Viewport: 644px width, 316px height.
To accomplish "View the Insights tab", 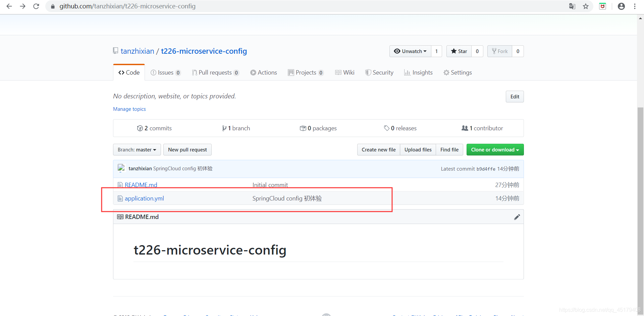I will (418, 72).
